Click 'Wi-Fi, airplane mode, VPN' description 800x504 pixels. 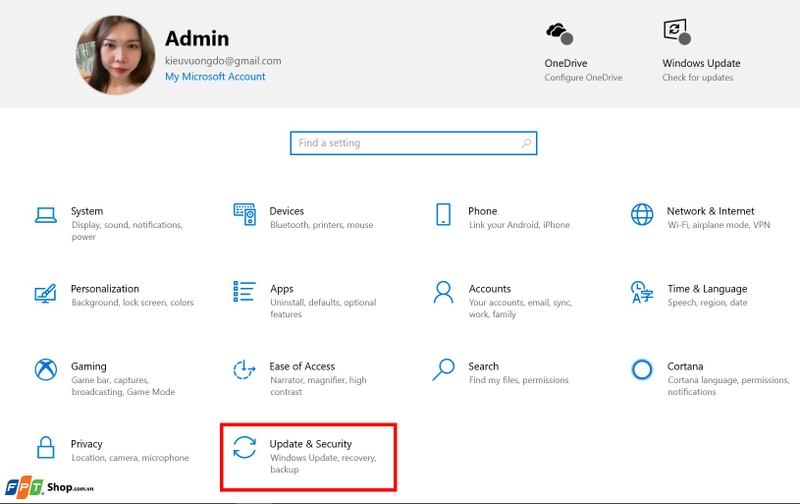click(x=718, y=225)
